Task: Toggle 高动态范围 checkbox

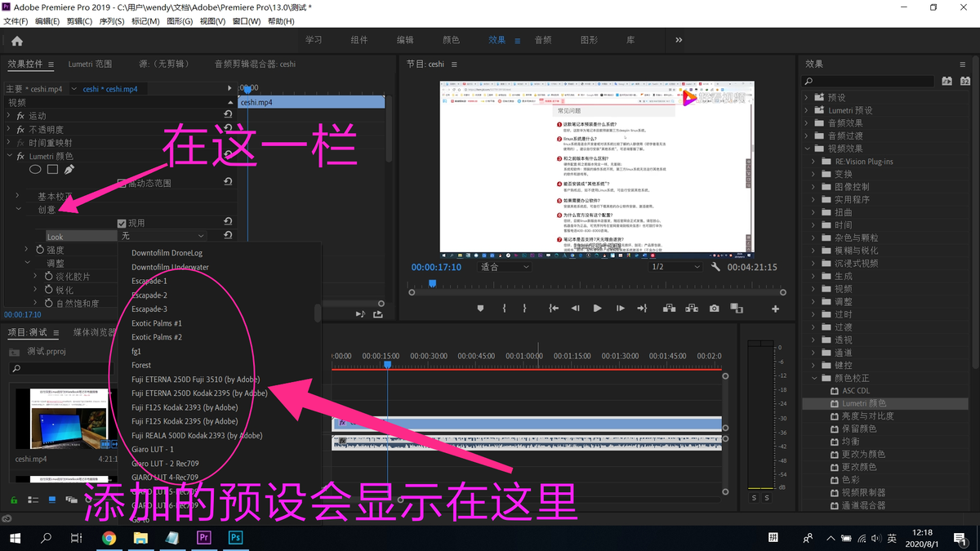Action: pos(122,184)
